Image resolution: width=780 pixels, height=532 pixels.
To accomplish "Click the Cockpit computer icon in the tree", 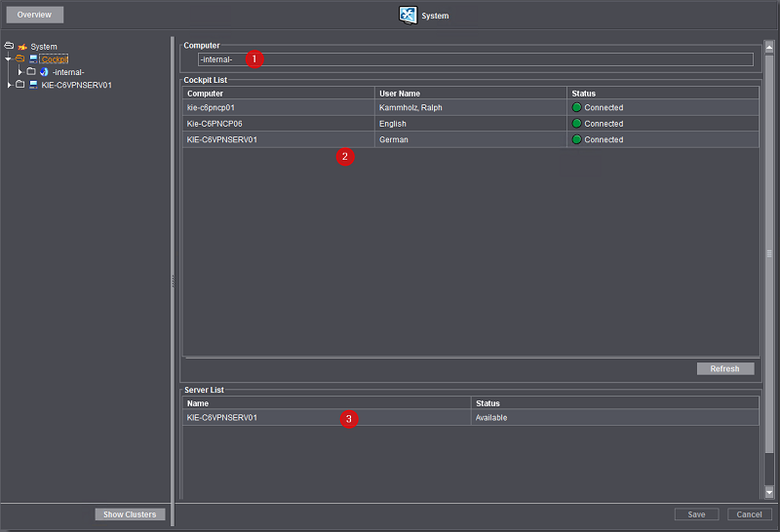I will point(33,59).
